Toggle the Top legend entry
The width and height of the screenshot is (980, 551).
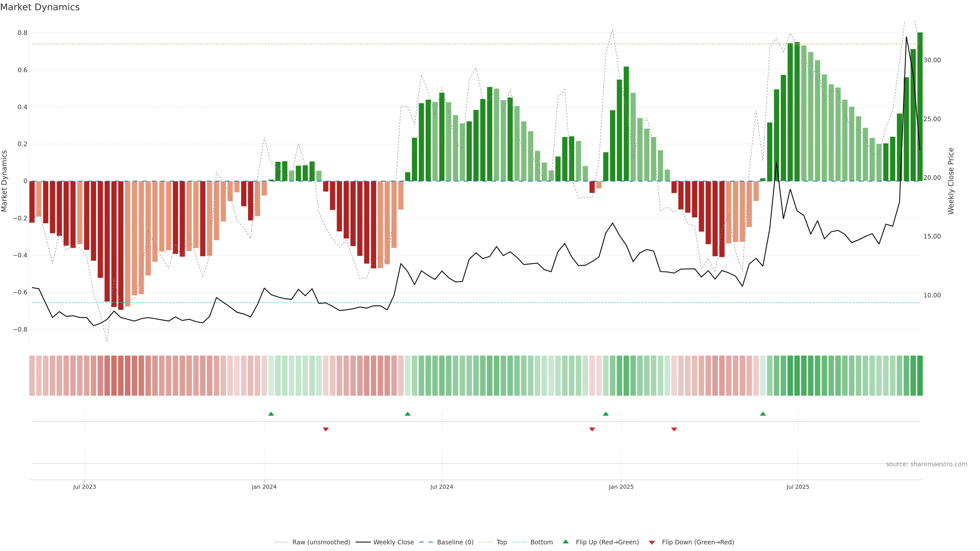click(x=501, y=542)
